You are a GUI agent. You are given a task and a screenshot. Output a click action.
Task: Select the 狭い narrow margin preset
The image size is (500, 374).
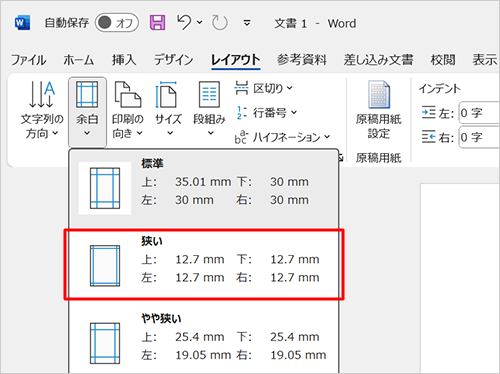coord(204,265)
